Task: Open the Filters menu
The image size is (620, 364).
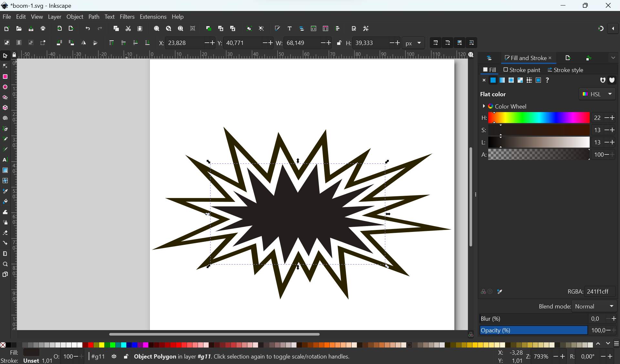Action: pyautogui.click(x=127, y=17)
